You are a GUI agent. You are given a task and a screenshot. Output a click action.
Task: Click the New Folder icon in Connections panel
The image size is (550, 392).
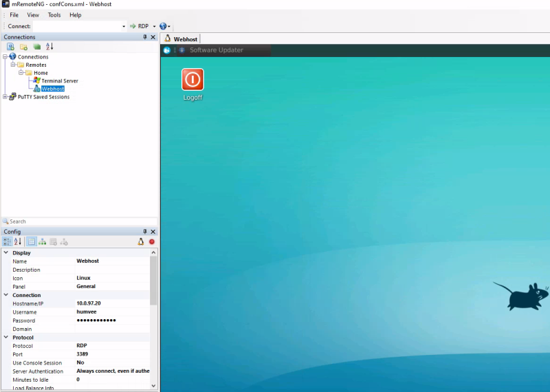pyautogui.click(x=23, y=47)
